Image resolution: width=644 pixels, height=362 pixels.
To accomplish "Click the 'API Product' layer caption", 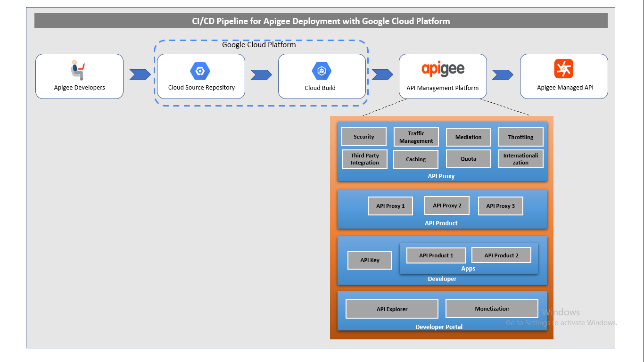I will tap(441, 223).
